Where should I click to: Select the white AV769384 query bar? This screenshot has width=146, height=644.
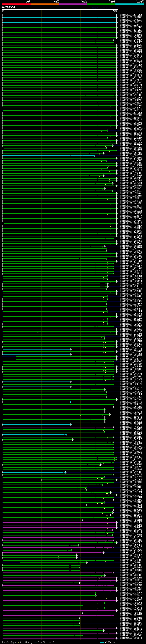click(x=60, y=9)
